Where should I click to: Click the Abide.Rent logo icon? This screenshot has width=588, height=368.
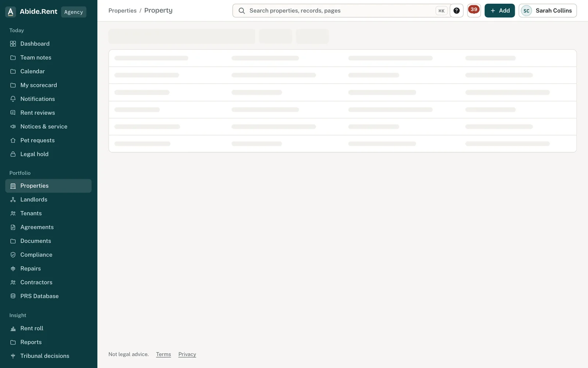(x=11, y=12)
